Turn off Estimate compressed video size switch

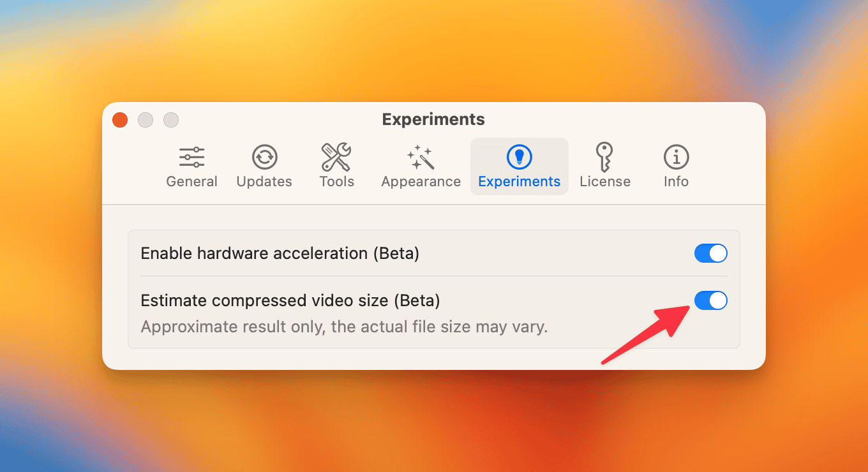[710, 300]
